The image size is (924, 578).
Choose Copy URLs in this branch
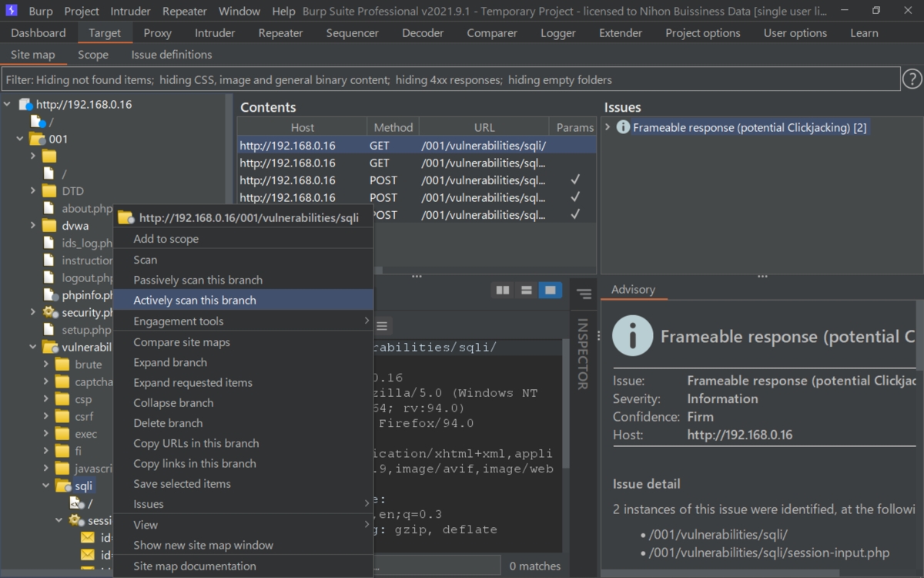coord(243,443)
